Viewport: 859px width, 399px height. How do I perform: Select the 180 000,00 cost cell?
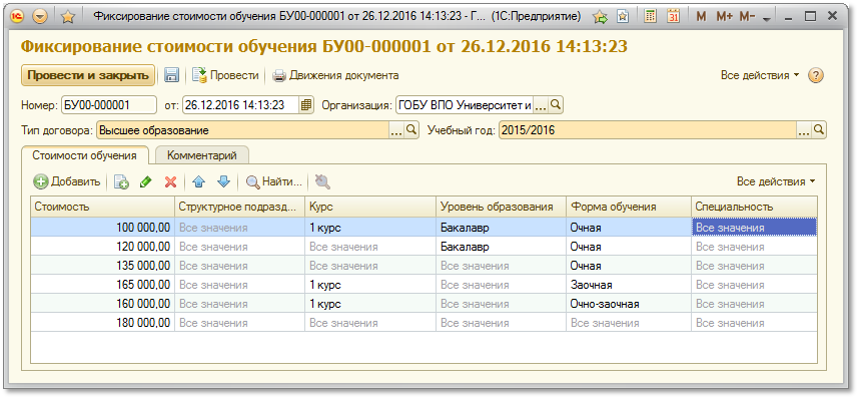102,323
